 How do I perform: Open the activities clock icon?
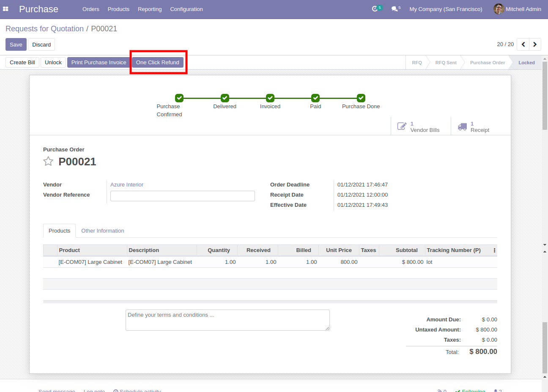coord(375,9)
